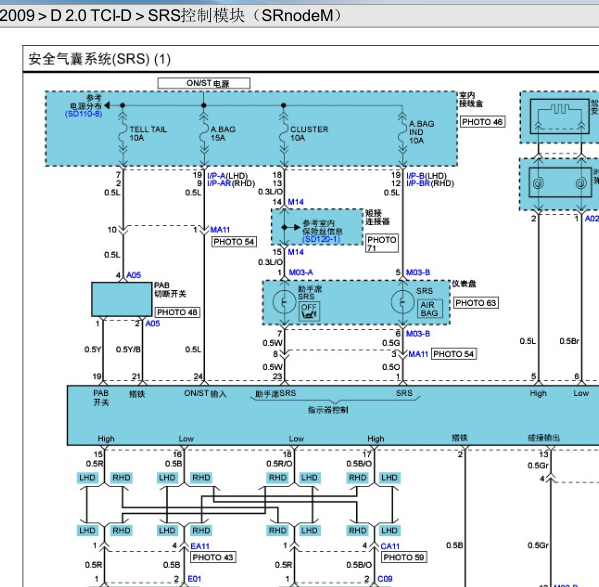This screenshot has height=587, width=599.
Task: Click the E01 connector label
Action: tap(194, 579)
